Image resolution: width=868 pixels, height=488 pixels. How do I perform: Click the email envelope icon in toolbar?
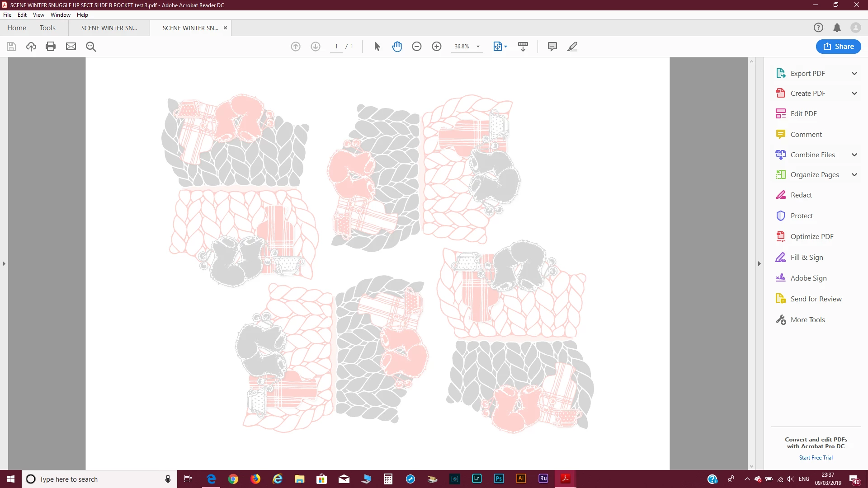(x=71, y=47)
